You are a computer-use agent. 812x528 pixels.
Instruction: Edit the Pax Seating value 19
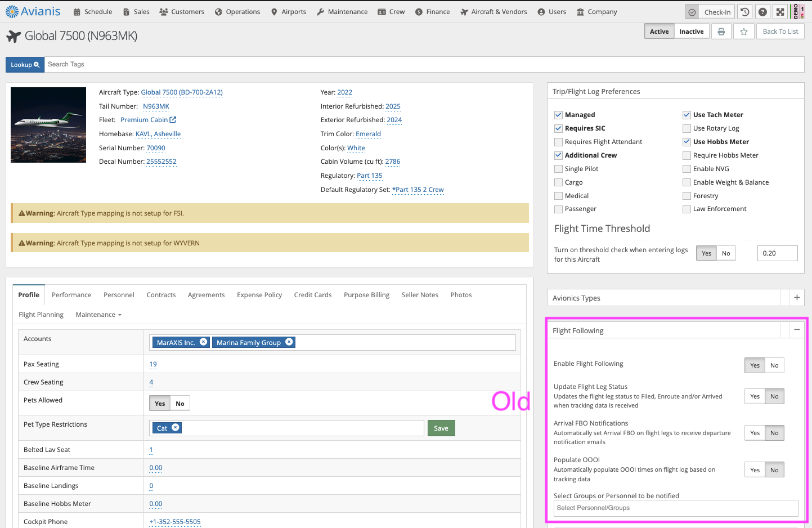pyautogui.click(x=153, y=364)
